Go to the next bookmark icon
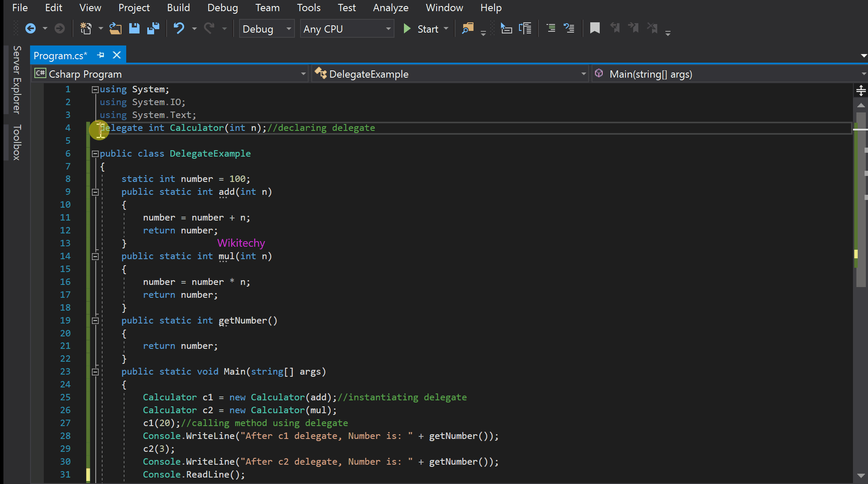This screenshot has width=868, height=484. [633, 28]
